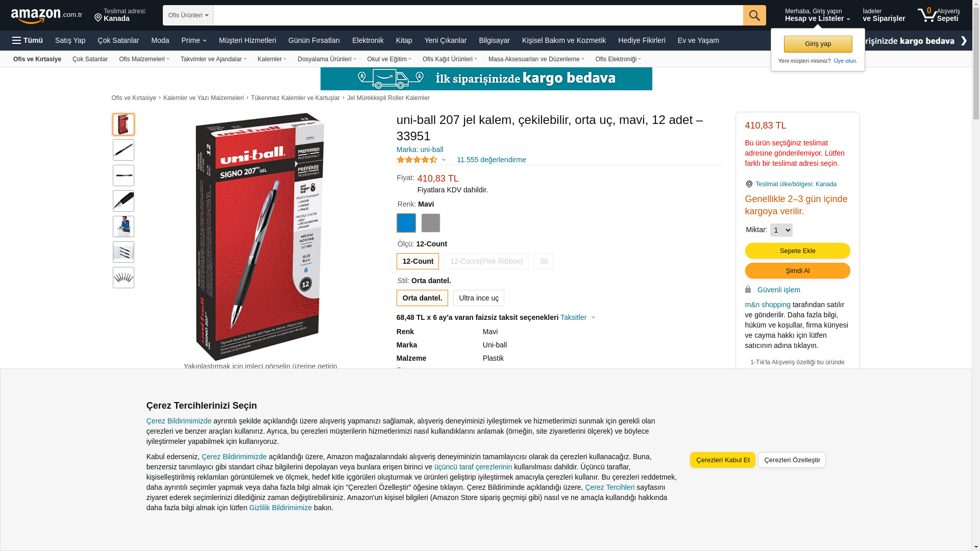Image resolution: width=980 pixels, height=551 pixels.
Task: Select the gray color swatch
Action: [x=430, y=223]
